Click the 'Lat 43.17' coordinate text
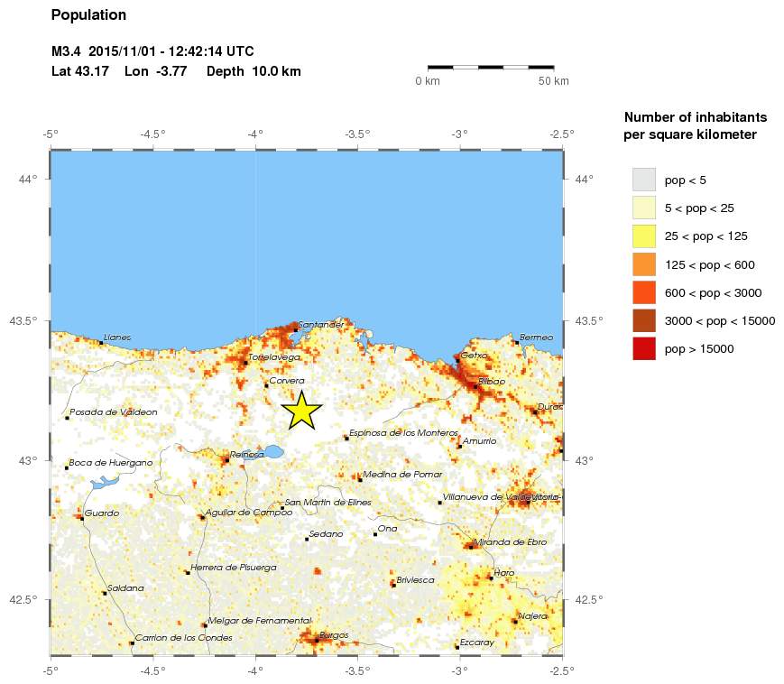 tap(80, 71)
